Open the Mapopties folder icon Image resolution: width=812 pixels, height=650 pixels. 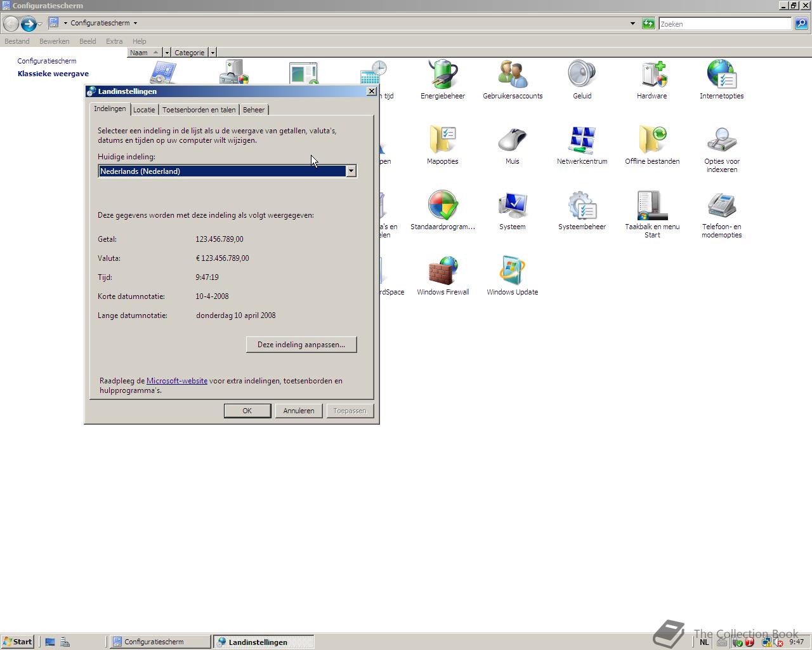click(442, 140)
